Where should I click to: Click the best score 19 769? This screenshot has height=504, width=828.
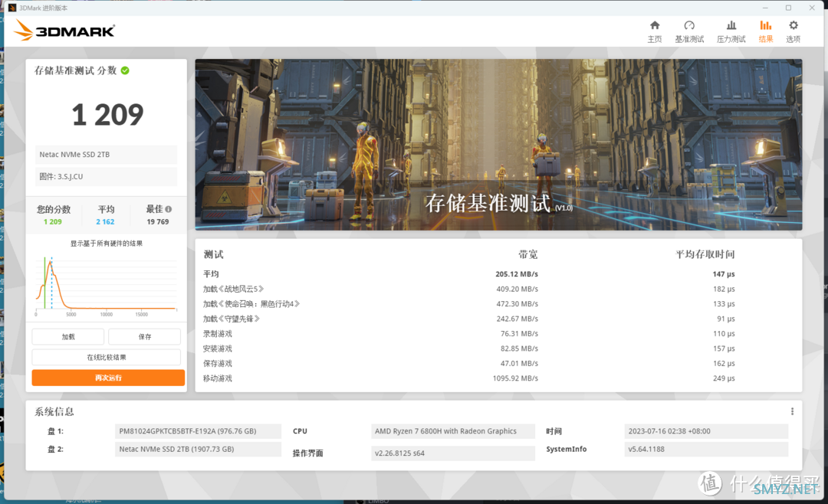158,221
